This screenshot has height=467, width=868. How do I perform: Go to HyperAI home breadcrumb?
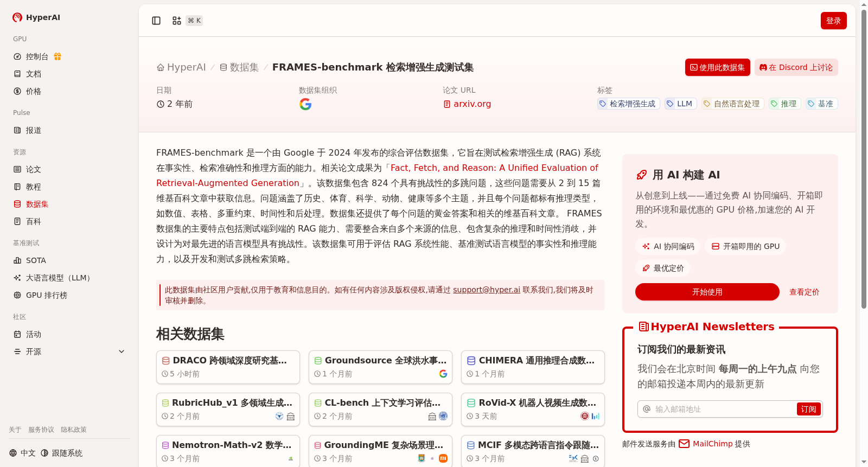(181, 67)
